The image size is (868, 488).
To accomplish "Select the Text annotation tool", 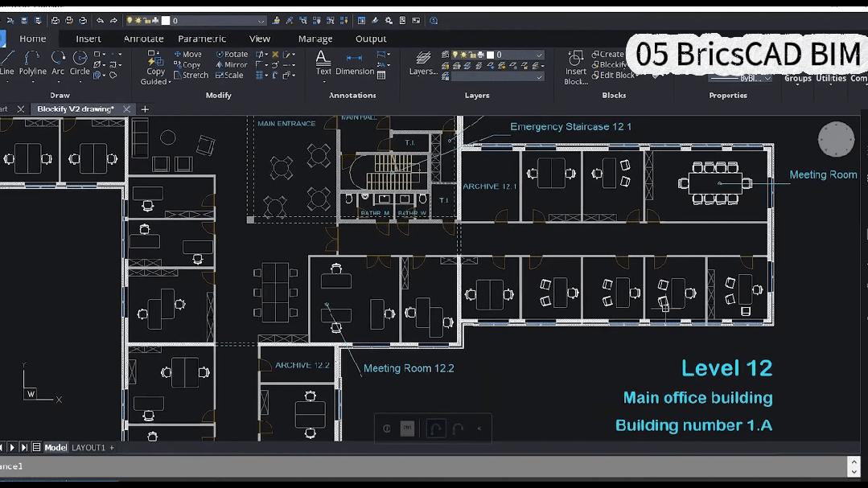I will [323, 63].
